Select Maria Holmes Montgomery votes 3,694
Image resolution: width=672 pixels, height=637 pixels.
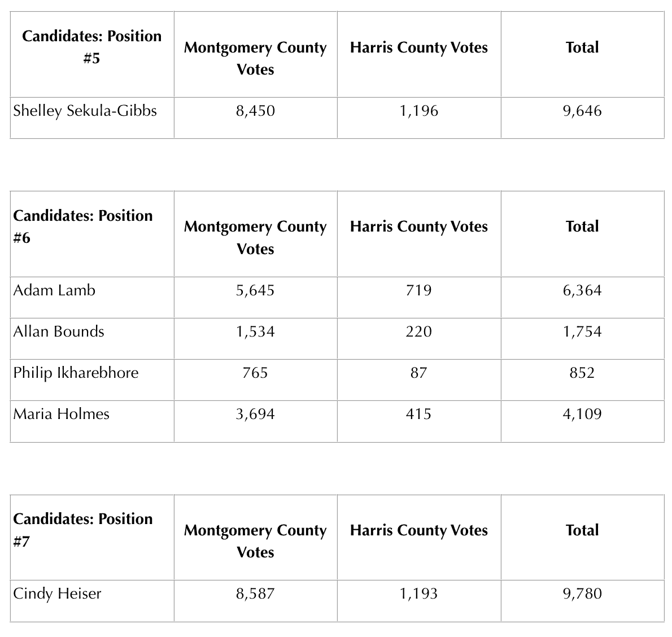coord(255,414)
